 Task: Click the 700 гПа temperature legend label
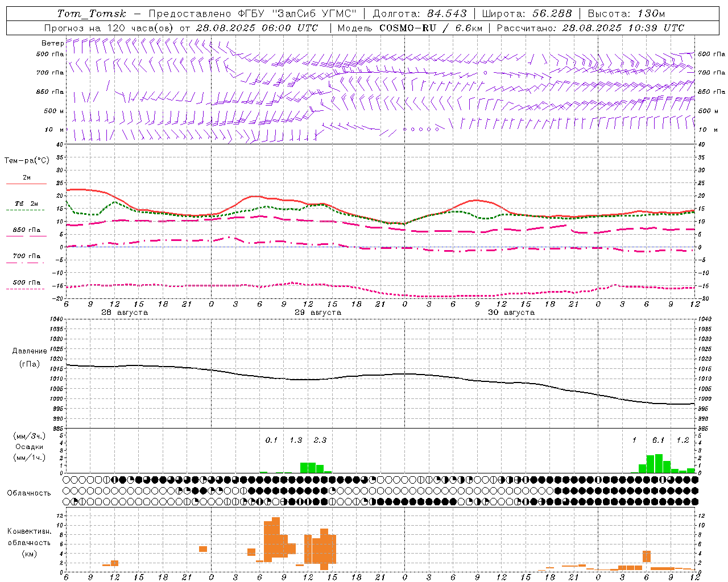(x=27, y=256)
